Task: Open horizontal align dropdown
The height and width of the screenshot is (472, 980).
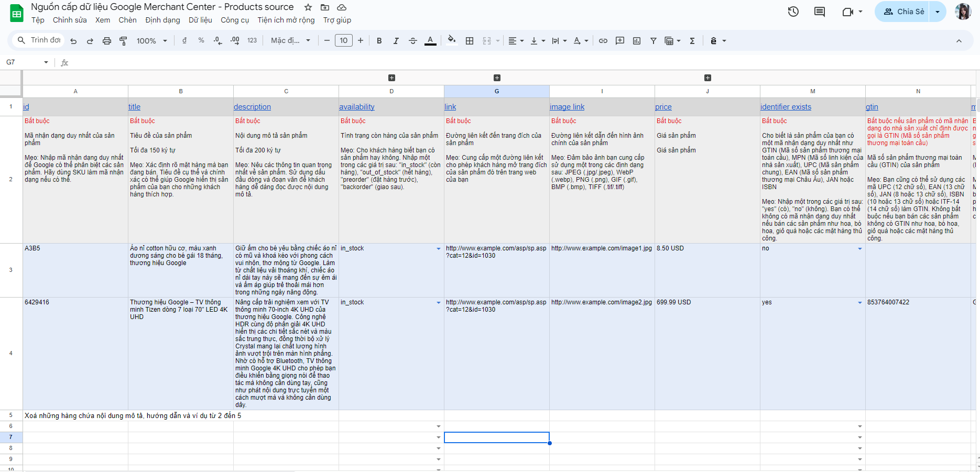Action: [516, 41]
